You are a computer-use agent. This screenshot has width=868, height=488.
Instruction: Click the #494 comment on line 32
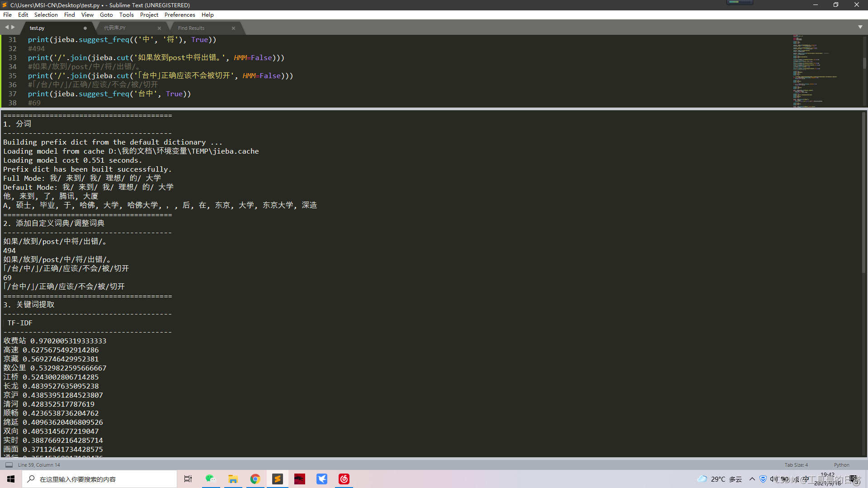coord(36,49)
